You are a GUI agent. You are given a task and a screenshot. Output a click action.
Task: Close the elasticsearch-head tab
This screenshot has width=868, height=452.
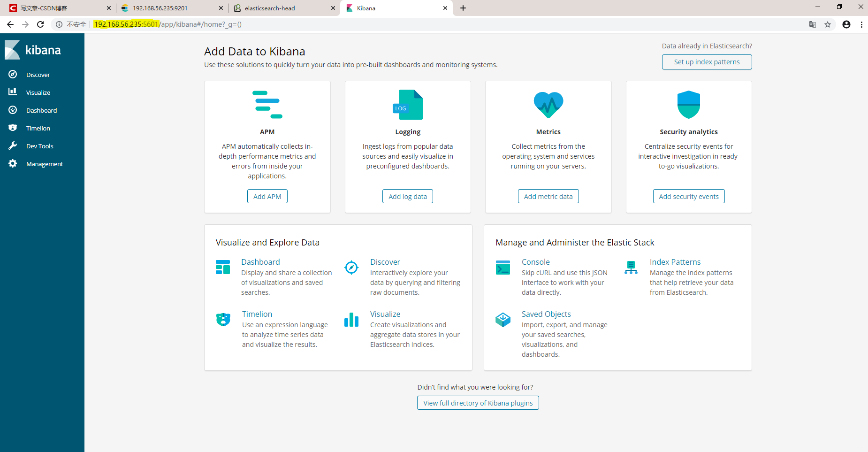coord(333,8)
